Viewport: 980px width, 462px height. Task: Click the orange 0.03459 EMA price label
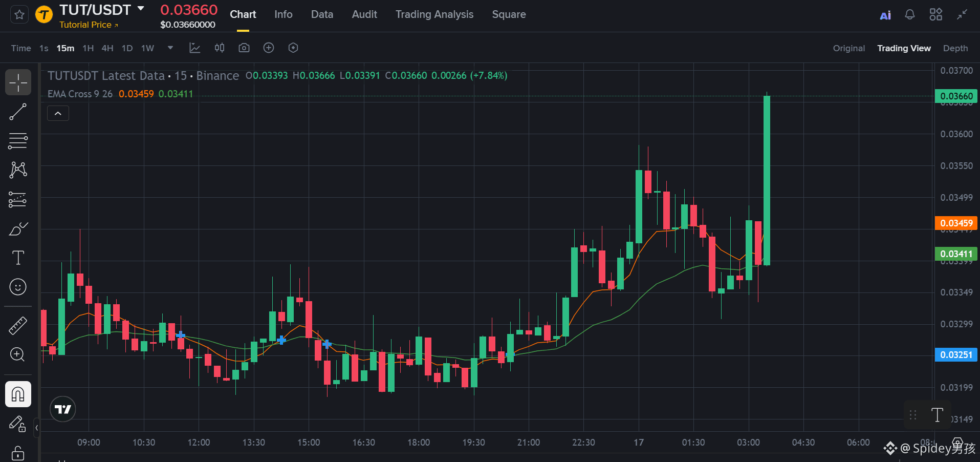(956, 223)
